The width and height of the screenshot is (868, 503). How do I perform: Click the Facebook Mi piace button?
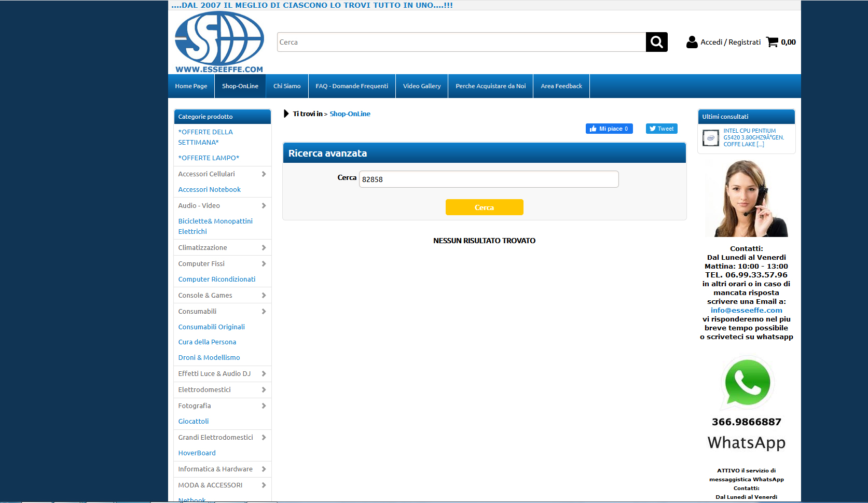pyautogui.click(x=609, y=129)
